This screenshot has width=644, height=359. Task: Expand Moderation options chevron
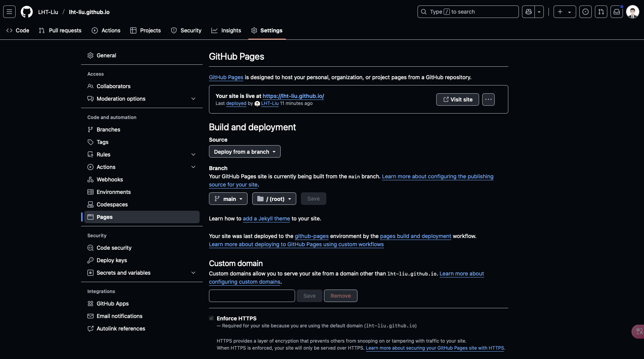click(193, 99)
